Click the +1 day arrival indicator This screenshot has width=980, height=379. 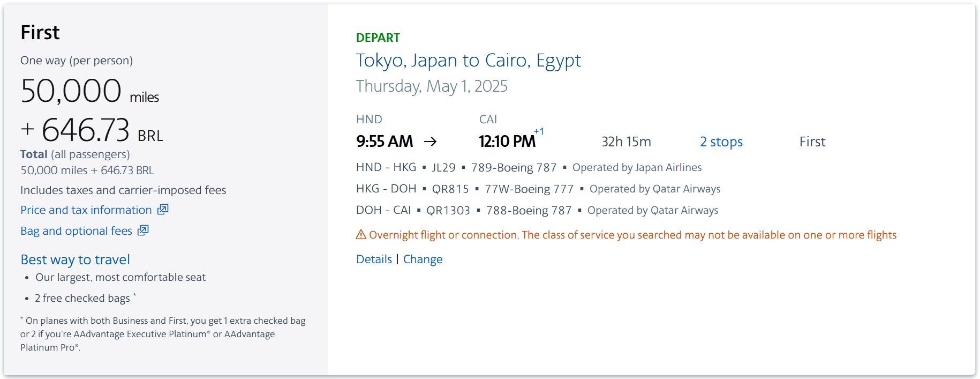pyautogui.click(x=539, y=131)
